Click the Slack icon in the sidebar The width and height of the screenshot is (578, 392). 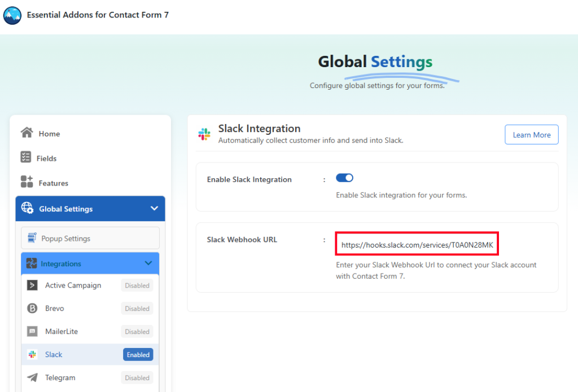click(32, 354)
